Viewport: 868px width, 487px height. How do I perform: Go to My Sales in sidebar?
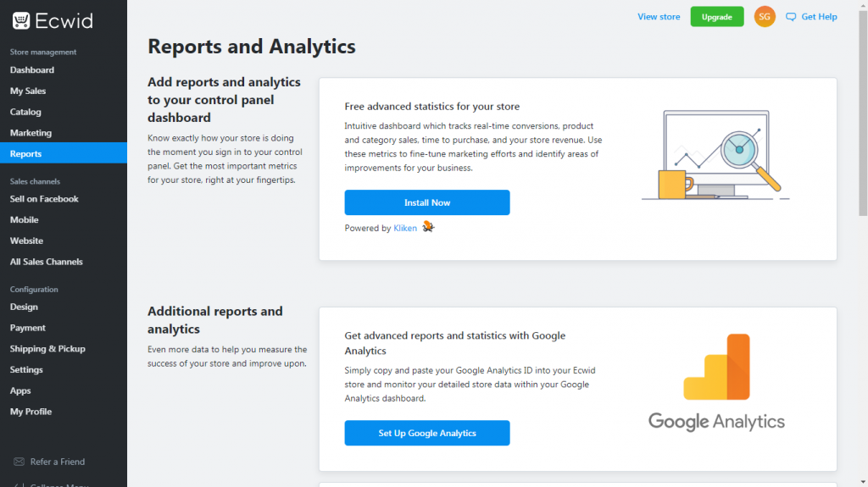[x=28, y=91]
